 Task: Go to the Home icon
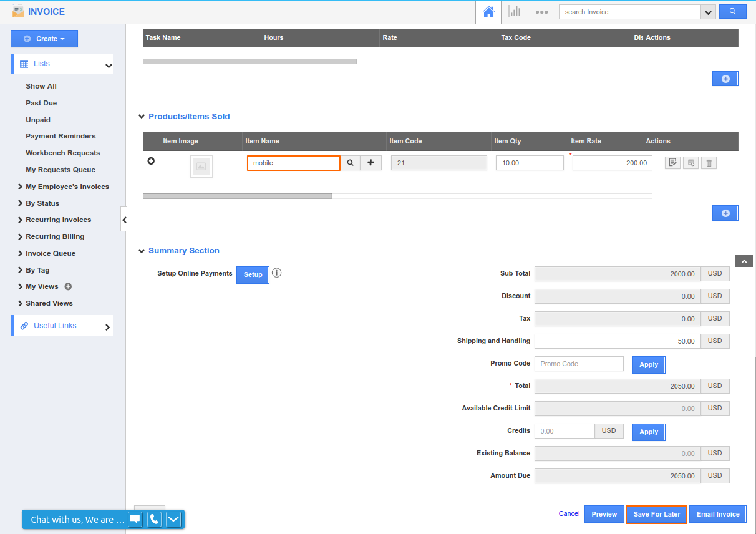pyautogui.click(x=488, y=12)
